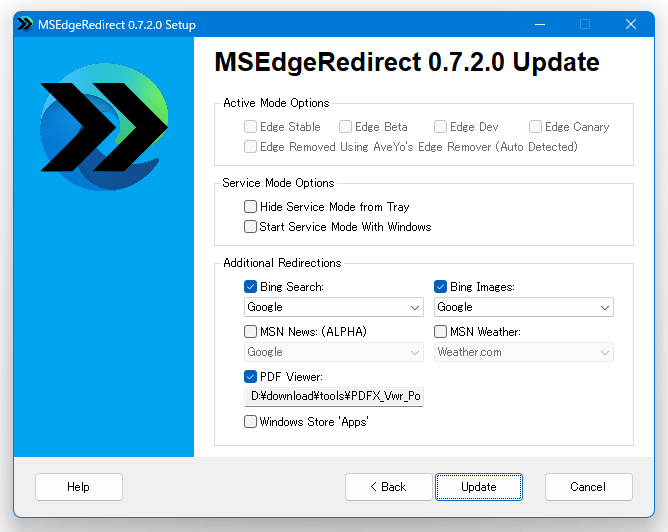Click the 'Service Mode Options' group label
668x532 pixels.
(278, 183)
